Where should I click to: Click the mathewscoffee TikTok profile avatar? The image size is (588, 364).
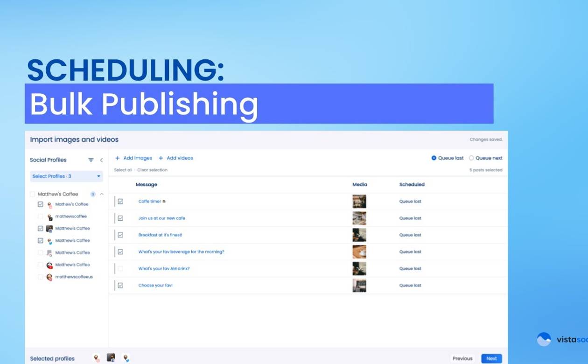49,217
